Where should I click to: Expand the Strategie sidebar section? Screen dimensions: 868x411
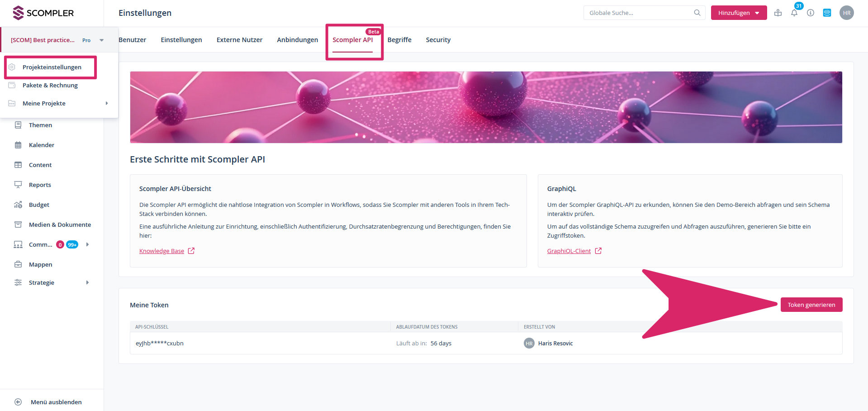click(87, 283)
